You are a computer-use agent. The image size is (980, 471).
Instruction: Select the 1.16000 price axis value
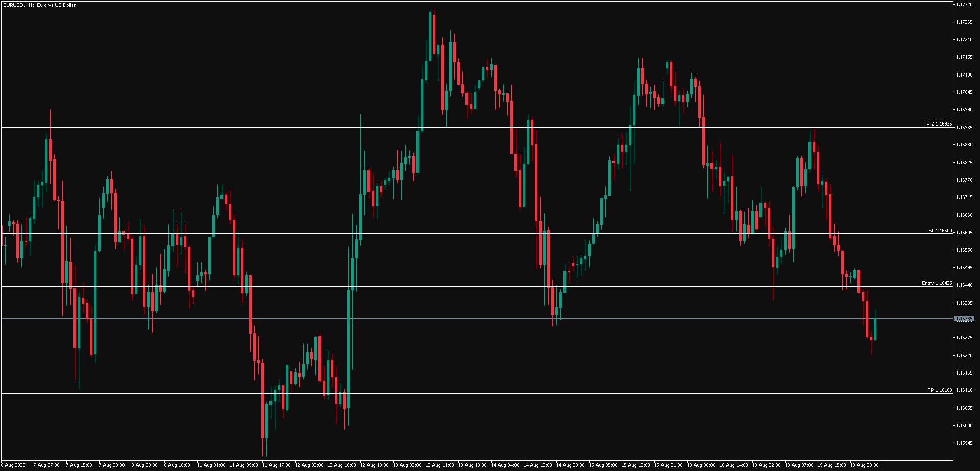[964, 426]
